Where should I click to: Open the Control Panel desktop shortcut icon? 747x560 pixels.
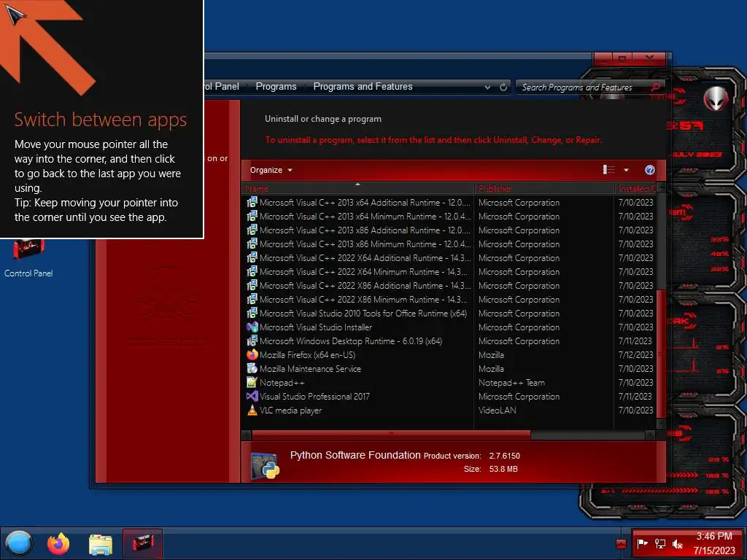(x=28, y=249)
